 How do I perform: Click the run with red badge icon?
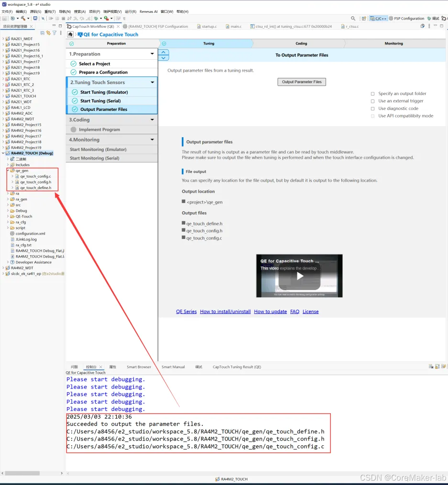(106, 18)
